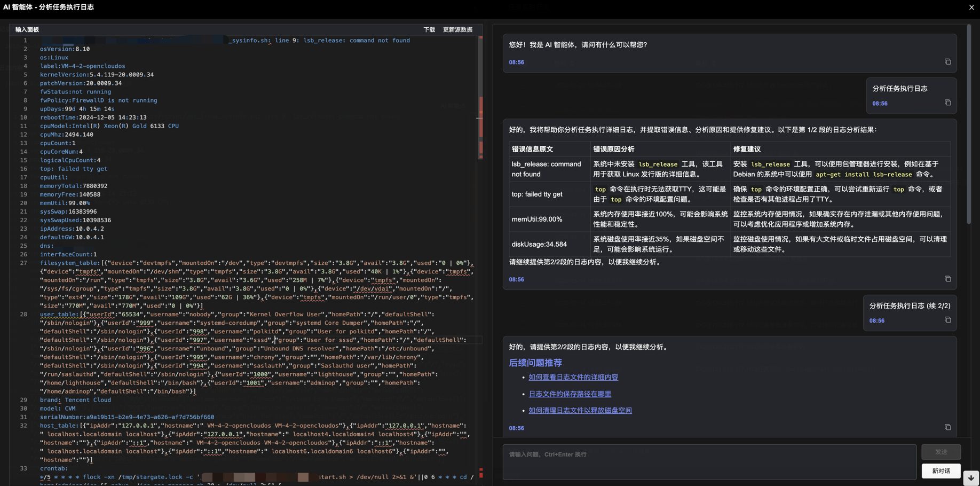The image size is (980, 486).
Task: Click 'cpuModel:Intel(R) Xeon(R) Gold 6133 CPU'
Action: pyautogui.click(x=109, y=126)
